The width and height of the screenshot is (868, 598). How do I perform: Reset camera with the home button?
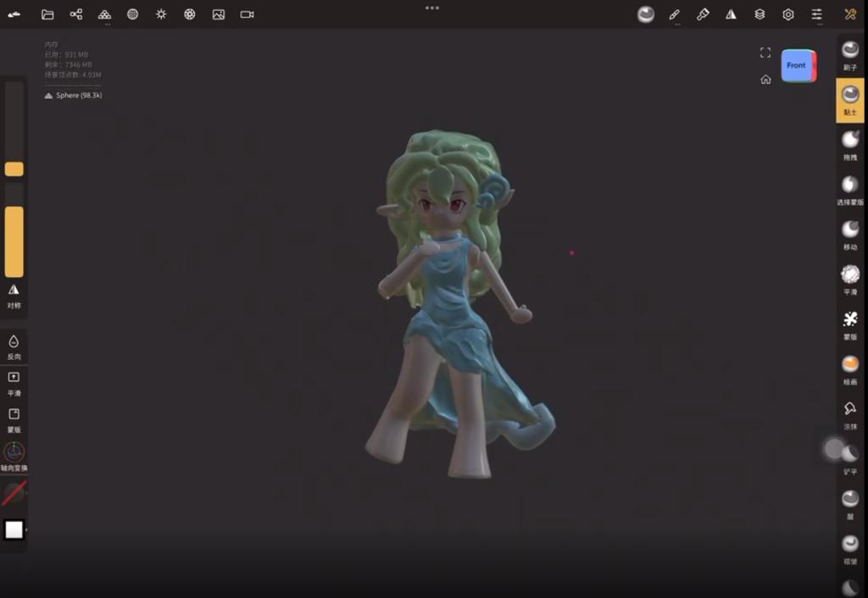[x=765, y=80]
